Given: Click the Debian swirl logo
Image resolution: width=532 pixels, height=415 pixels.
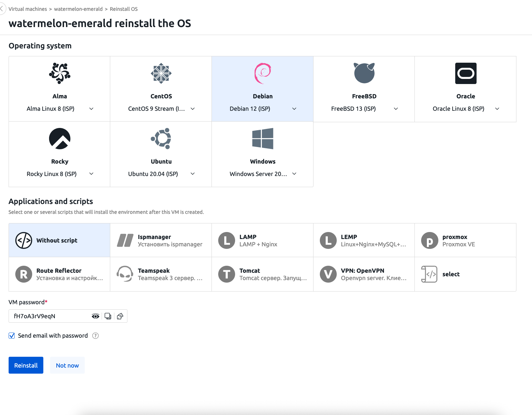Looking at the screenshot, I should (x=263, y=73).
